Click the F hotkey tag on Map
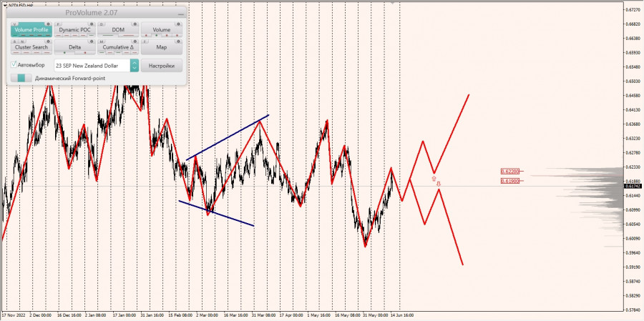This screenshot has height=321, width=644. coord(145,42)
